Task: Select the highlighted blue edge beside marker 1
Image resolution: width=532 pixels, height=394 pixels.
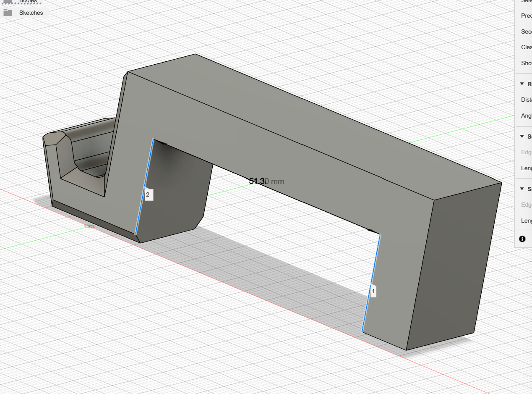Action: pos(371,283)
